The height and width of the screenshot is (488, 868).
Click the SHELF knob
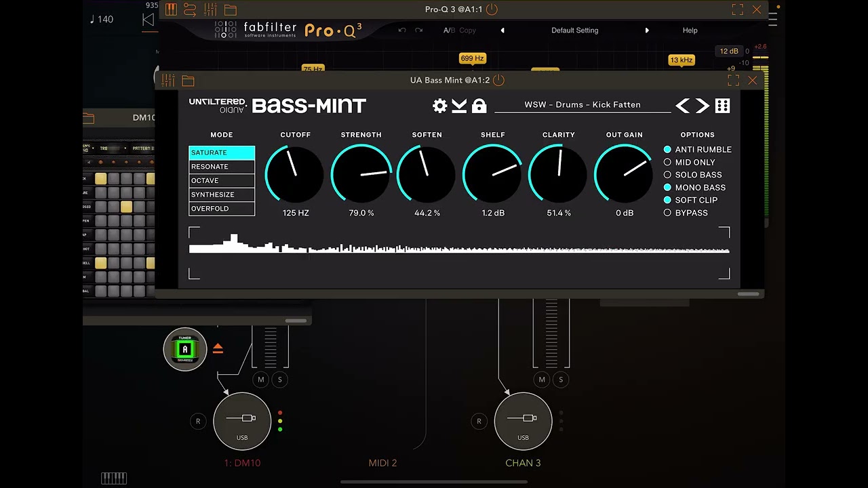492,174
